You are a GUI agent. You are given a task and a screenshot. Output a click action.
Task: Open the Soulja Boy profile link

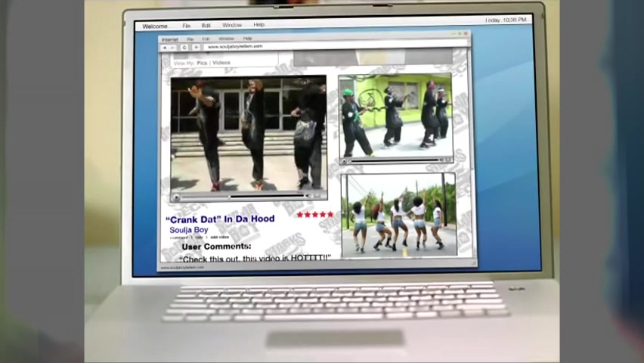point(189,230)
